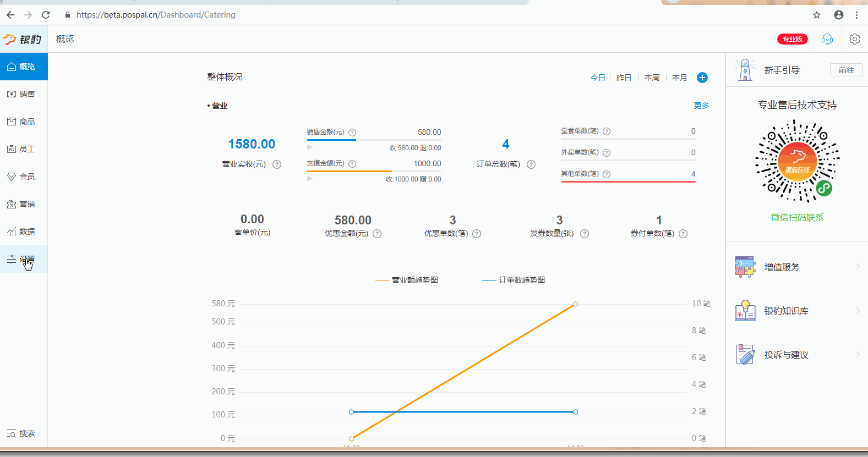Select the 今日 date filter
868x457 pixels.
[x=598, y=78]
